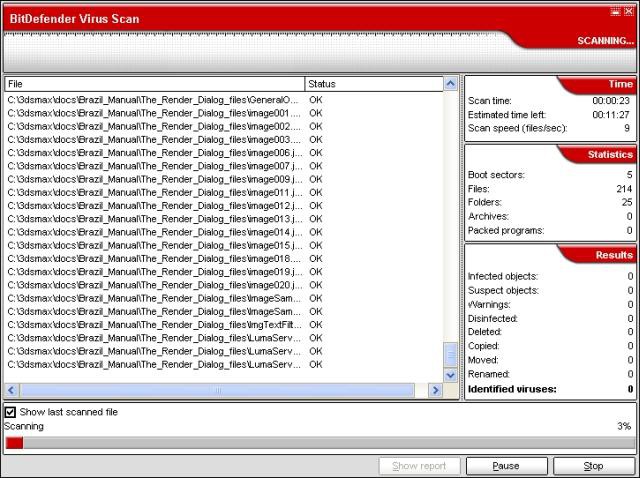The image size is (640, 478).
Task: Pause the running virus scan
Action: coord(506,466)
